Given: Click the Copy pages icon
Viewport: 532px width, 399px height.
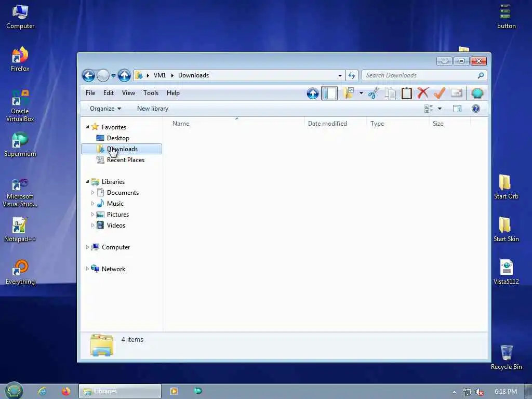Looking at the screenshot, I should coord(390,94).
